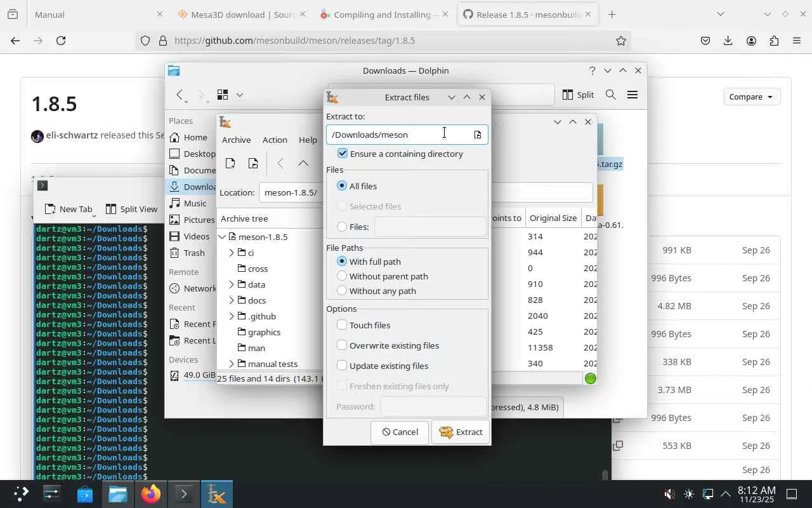
Task: Open a new Firefox tab with plus
Action: [612, 14]
